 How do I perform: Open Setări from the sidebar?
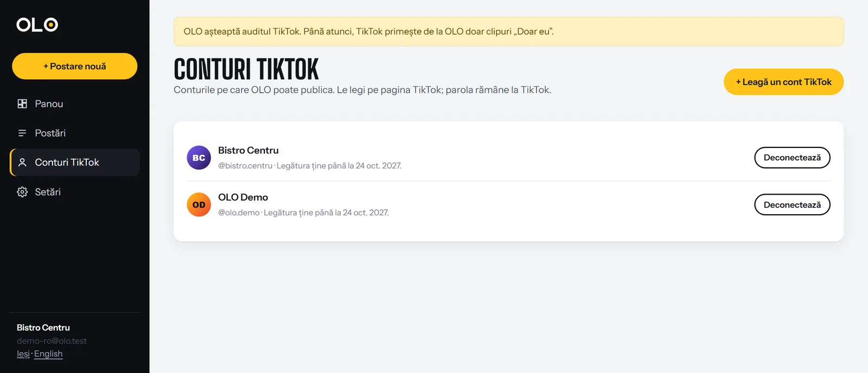[75, 192]
